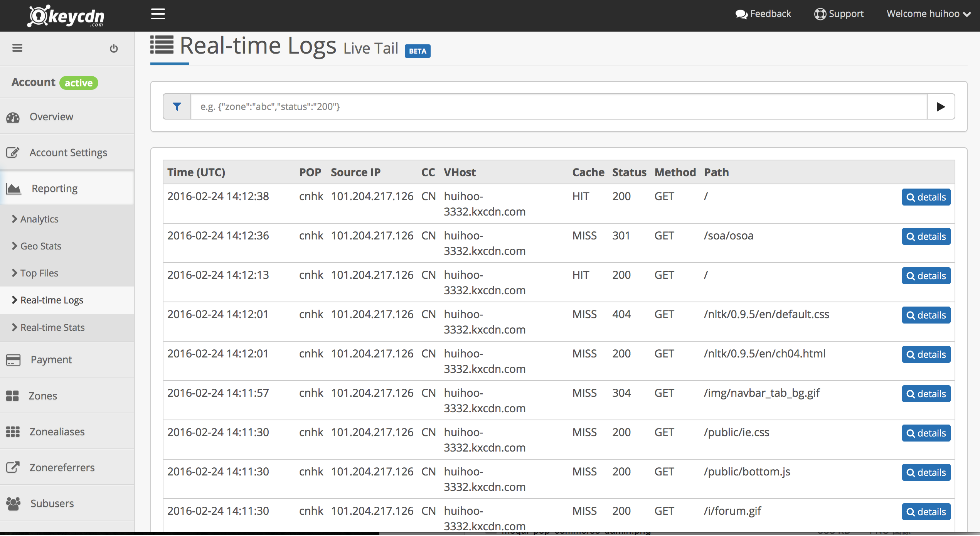The image size is (980, 536).
Task: Click the blue filter funnel icon
Action: tap(177, 107)
